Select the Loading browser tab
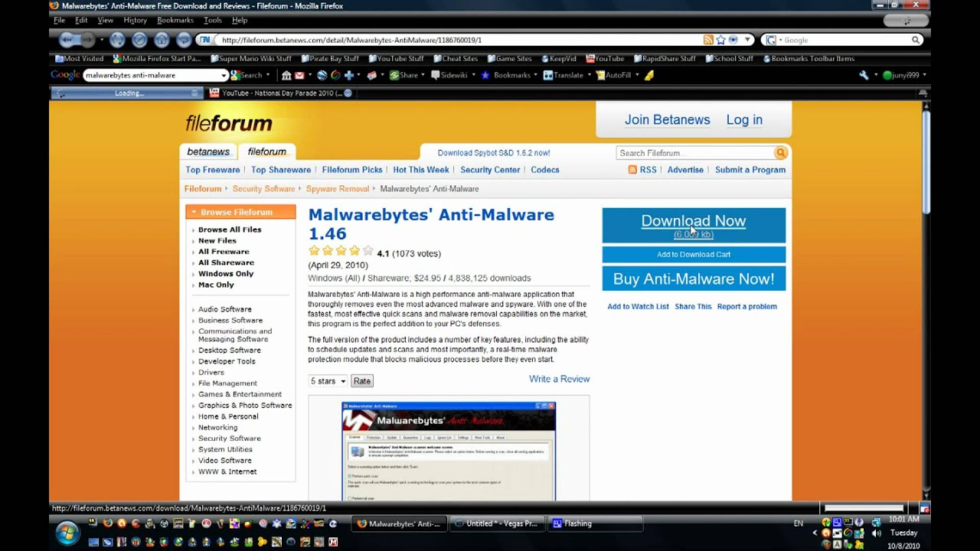The image size is (980, 551). point(126,93)
